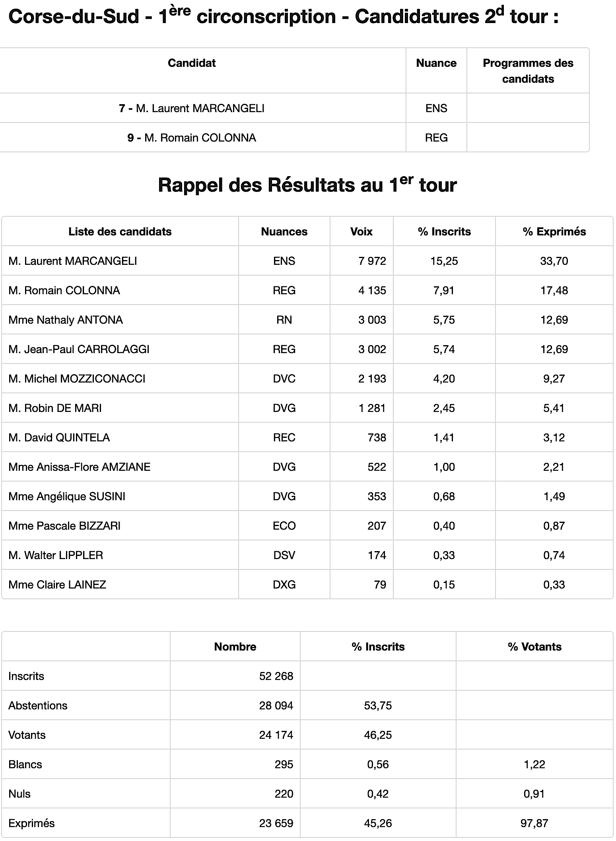The width and height of the screenshot is (616, 841).
Task: Click Mme Anissa-Flore AMZIANE's name
Action: coord(79,467)
